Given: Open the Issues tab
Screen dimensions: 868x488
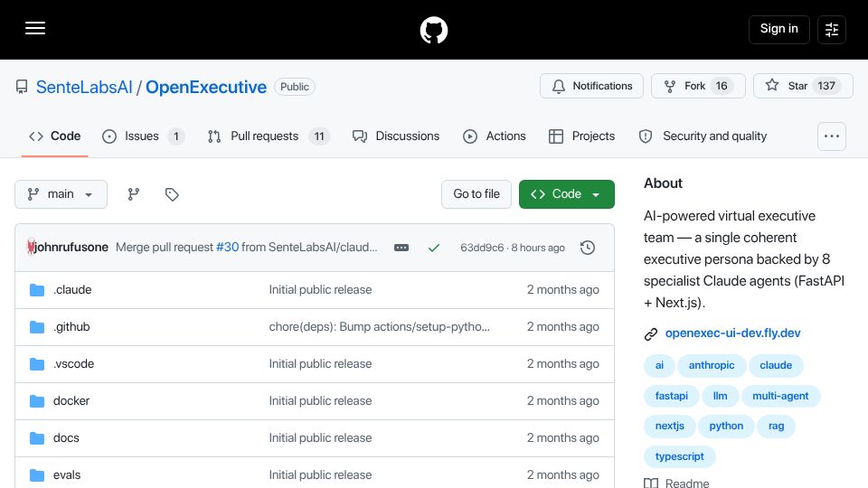Looking at the screenshot, I should 144,136.
